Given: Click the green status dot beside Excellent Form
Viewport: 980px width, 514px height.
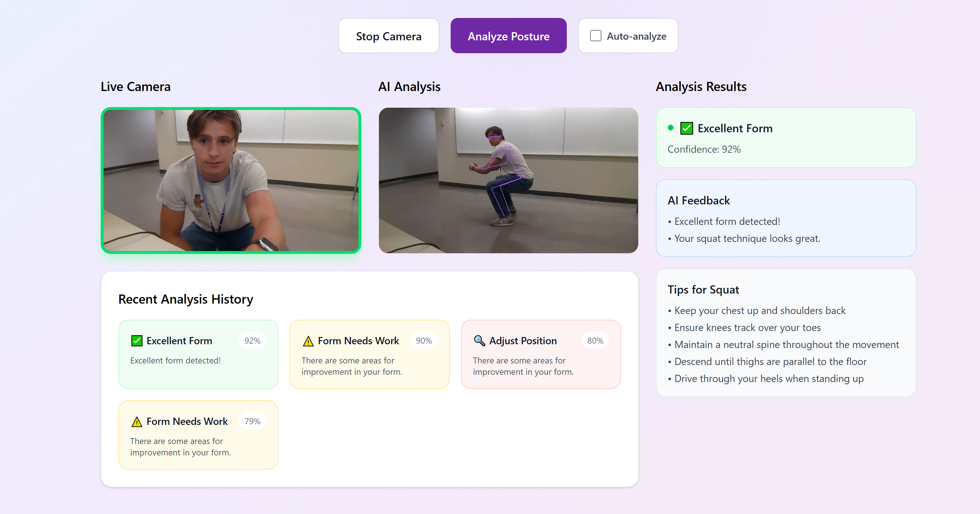Looking at the screenshot, I should click(x=670, y=128).
